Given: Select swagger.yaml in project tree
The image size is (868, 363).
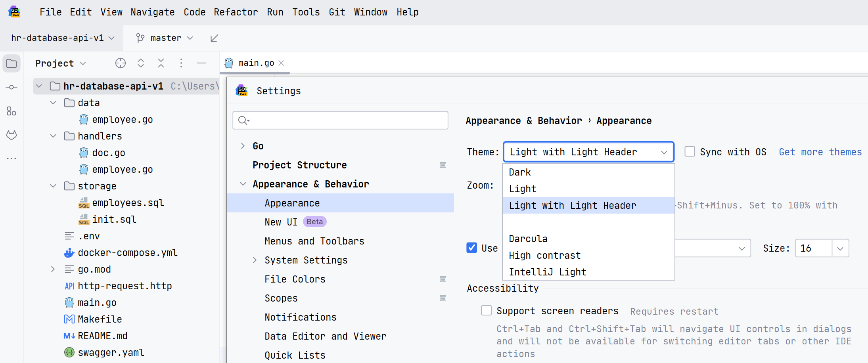Looking at the screenshot, I should click(x=111, y=352).
